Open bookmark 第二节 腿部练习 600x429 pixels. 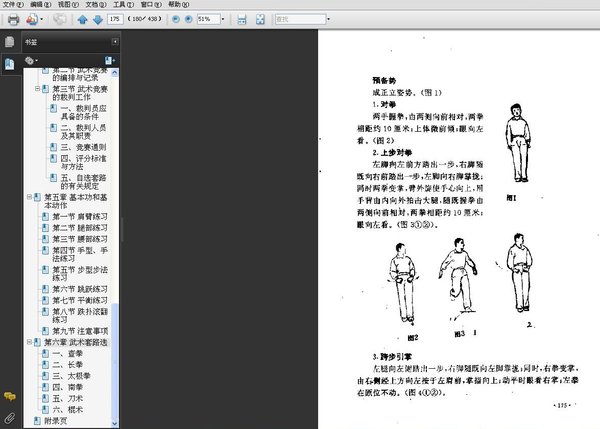point(80,228)
